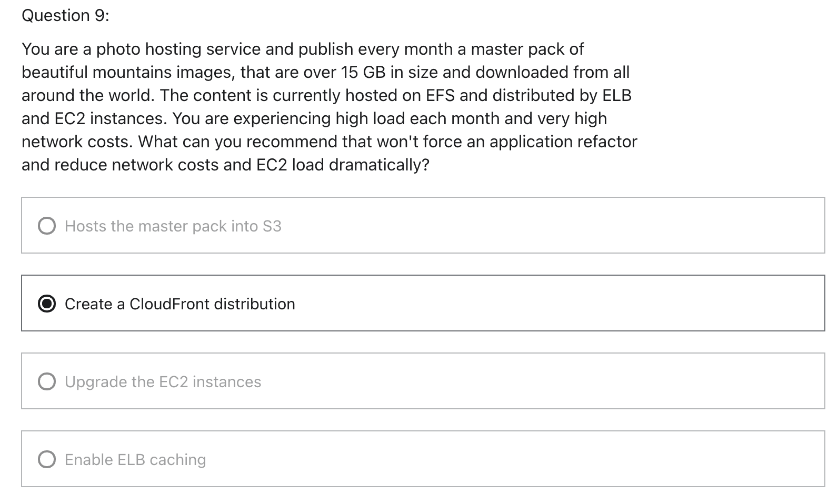
Task: Click the 'Hosts the master pack into S3' label text
Action: [x=173, y=226]
